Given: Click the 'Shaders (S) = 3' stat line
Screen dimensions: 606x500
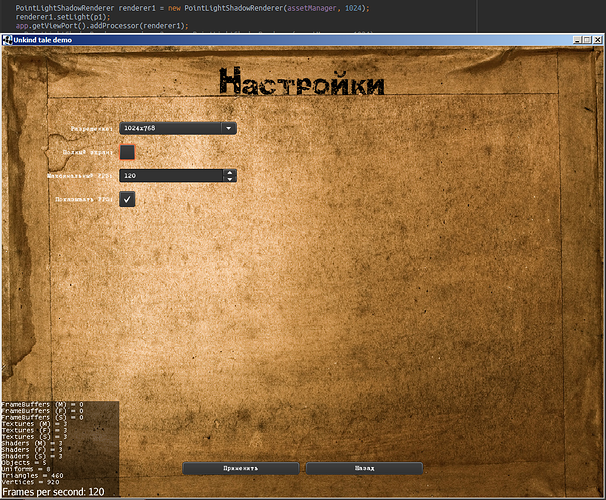Looking at the screenshot, I should [32, 456].
